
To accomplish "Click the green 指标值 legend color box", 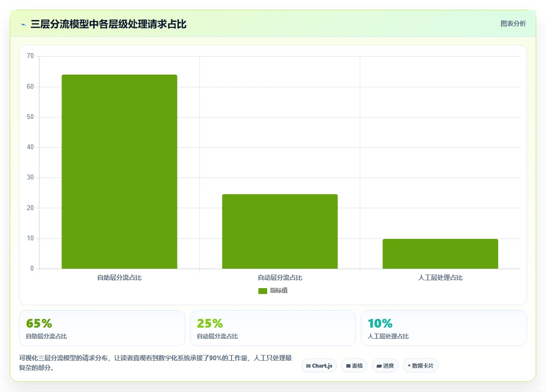I will tap(263, 291).
